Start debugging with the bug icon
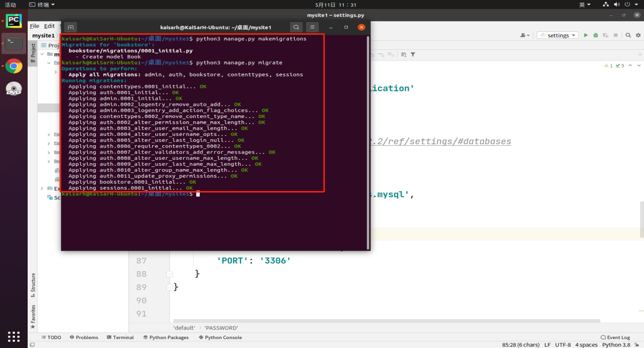644x348 pixels. tap(596, 35)
